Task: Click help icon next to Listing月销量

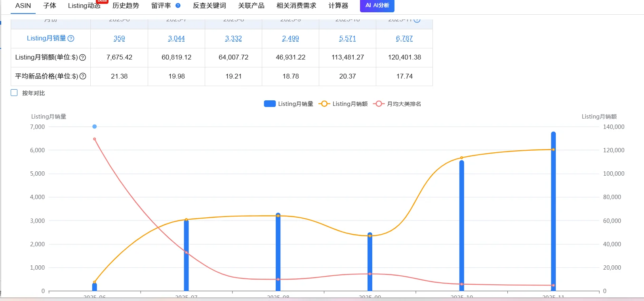Action: pos(71,38)
